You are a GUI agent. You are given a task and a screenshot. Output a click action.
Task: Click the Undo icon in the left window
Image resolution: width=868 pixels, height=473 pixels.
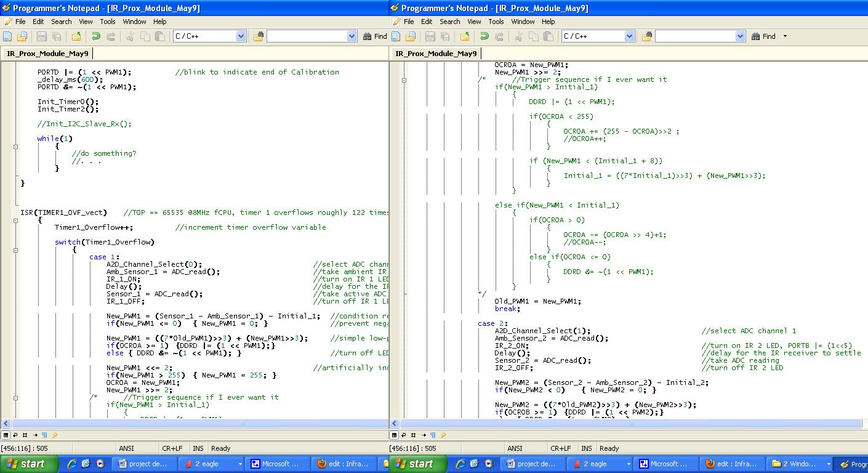tap(95, 36)
